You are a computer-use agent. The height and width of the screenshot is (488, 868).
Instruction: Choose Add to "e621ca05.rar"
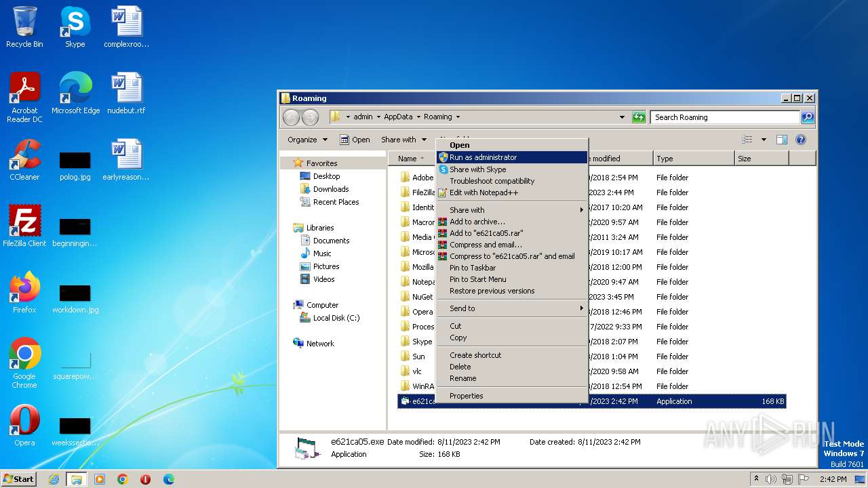(x=512, y=233)
